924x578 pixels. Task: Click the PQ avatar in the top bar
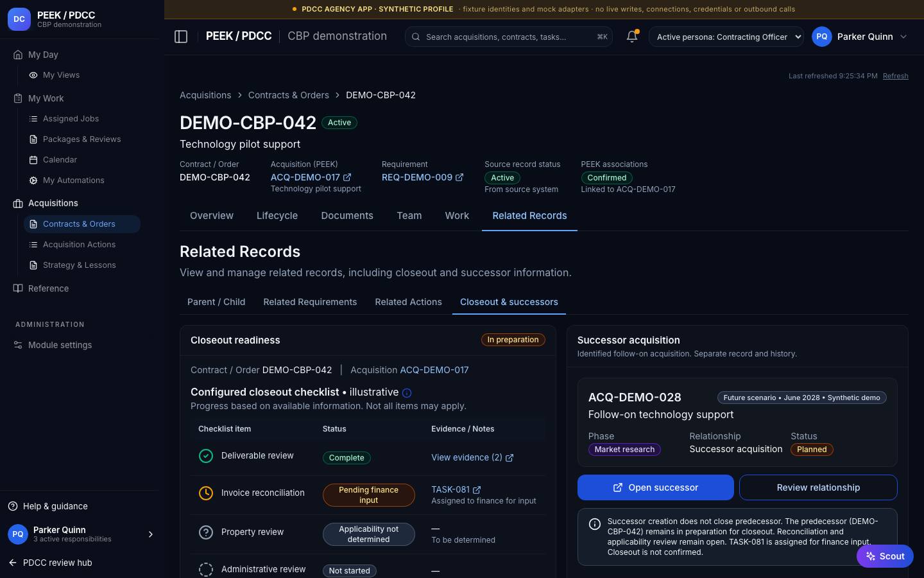coord(822,37)
